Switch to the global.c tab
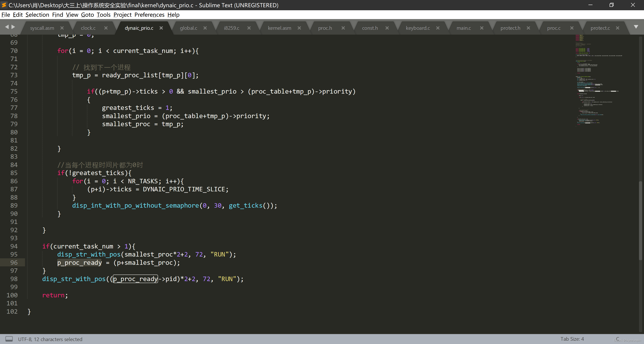Image resolution: width=644 pixels, height=344 pixels. tap(189, 28)
